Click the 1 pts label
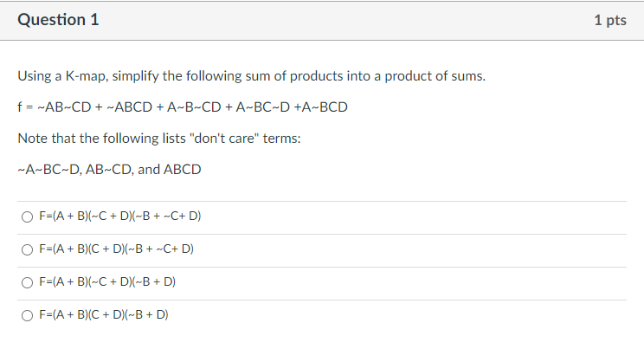This screenshot has height=349, width=644. (x=610, y=21)
